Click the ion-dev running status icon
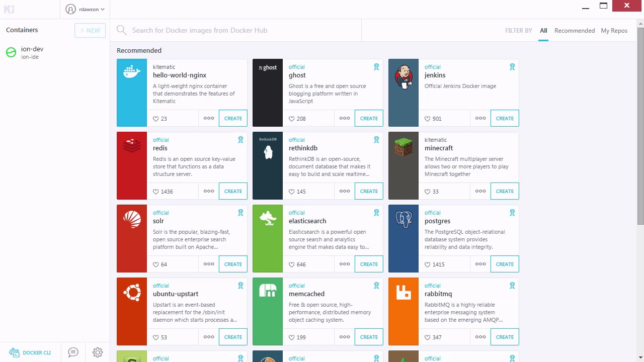 coord(11,52)
